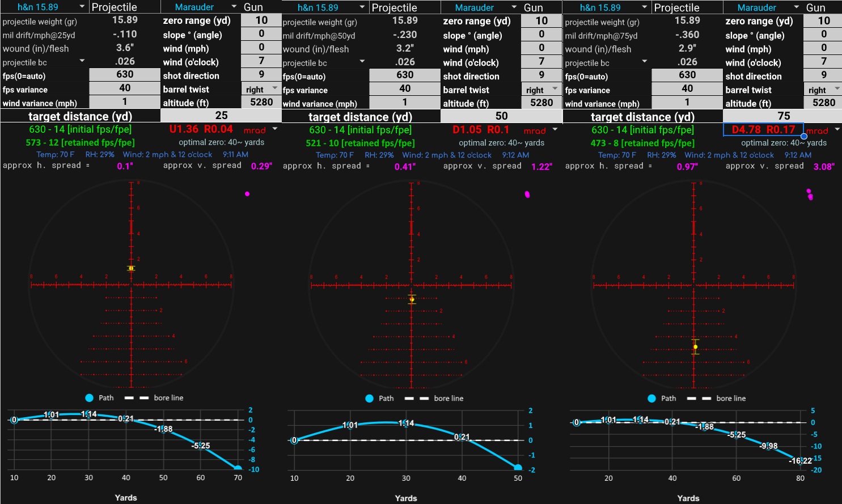This screenshot has width=842, height=504.
Task: Open h&n 15.89 projectile dropdown in 75-yard panel
Action: [645, 7]
